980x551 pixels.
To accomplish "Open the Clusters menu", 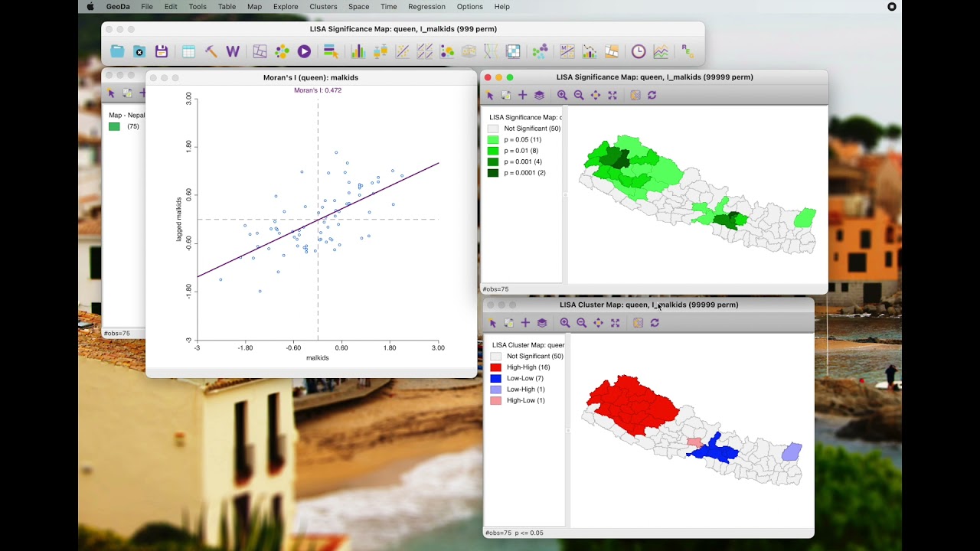I will coord(323,6).
